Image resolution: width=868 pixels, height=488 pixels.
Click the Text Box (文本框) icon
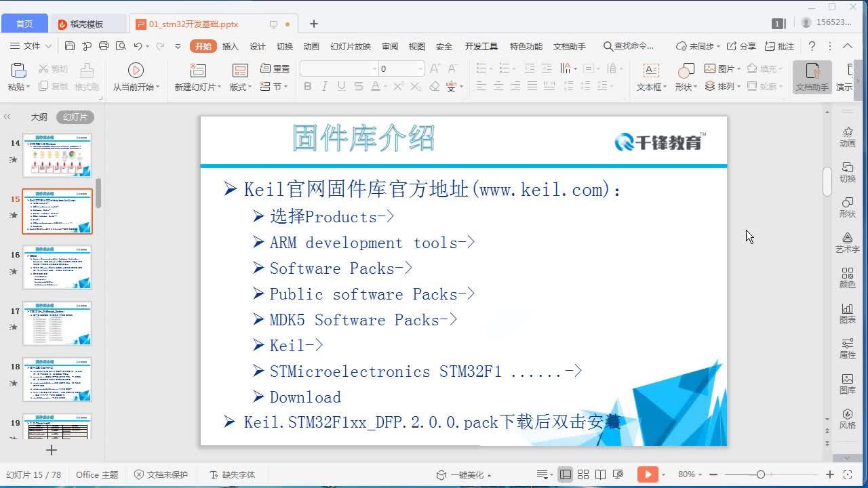pos(651,70)
